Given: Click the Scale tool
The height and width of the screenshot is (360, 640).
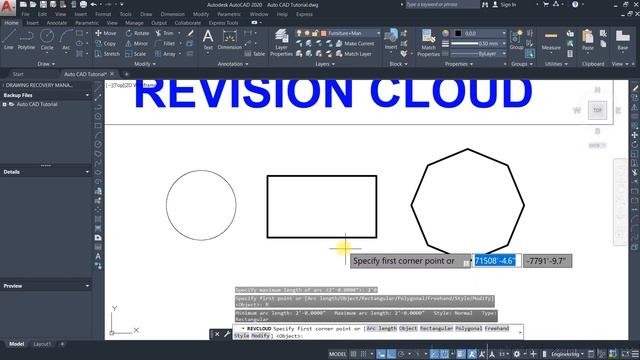Looking at the screenshot, I should point(136,53).
